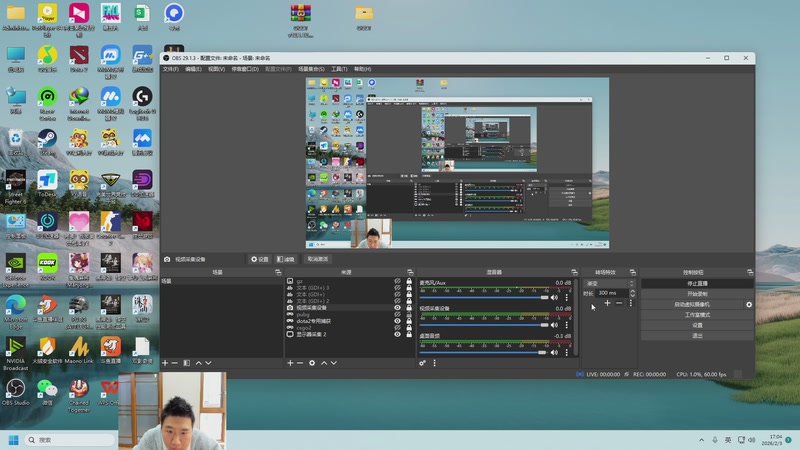Remove selected scene with minus icon in Scenes panel
Viewport: 800px width, 450px height.
[x=174, y=363]
